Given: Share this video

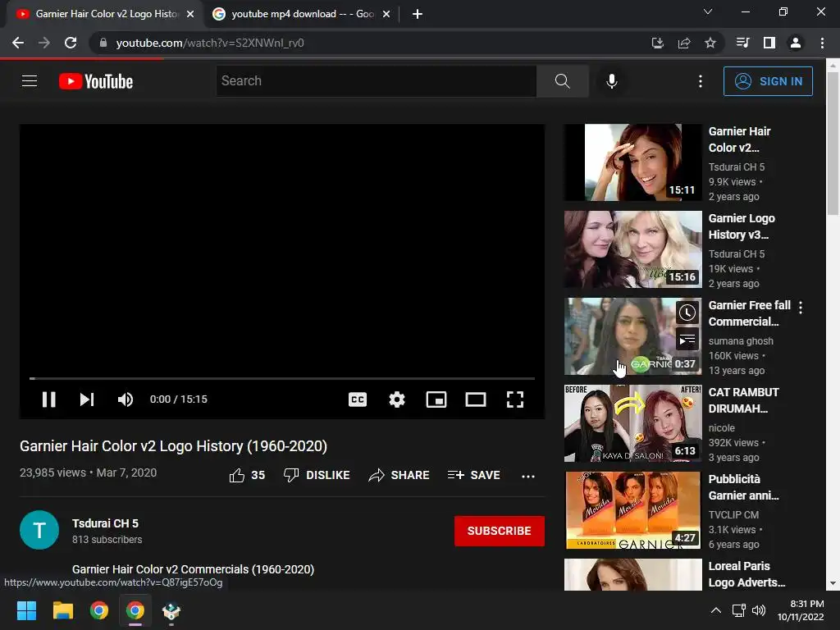Looking at the screenshot, I should tap(399, 475).
